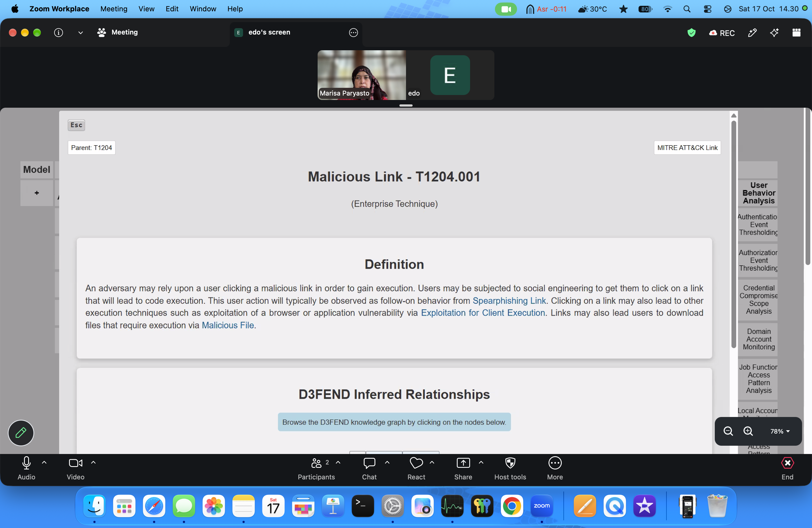Select Marisa Paryasto video thumbnail
The image size is (812, 528).
pyautogui.click(x=362, y=75)
